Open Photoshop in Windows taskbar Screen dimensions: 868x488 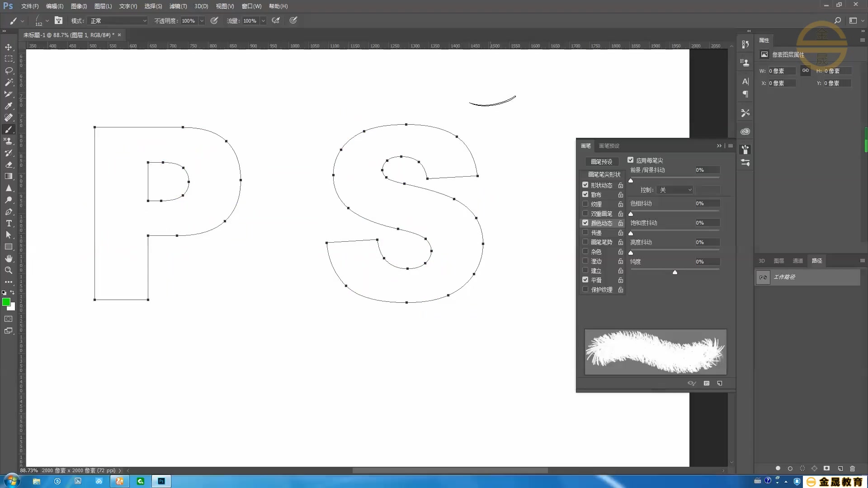(x=161, y=481)
